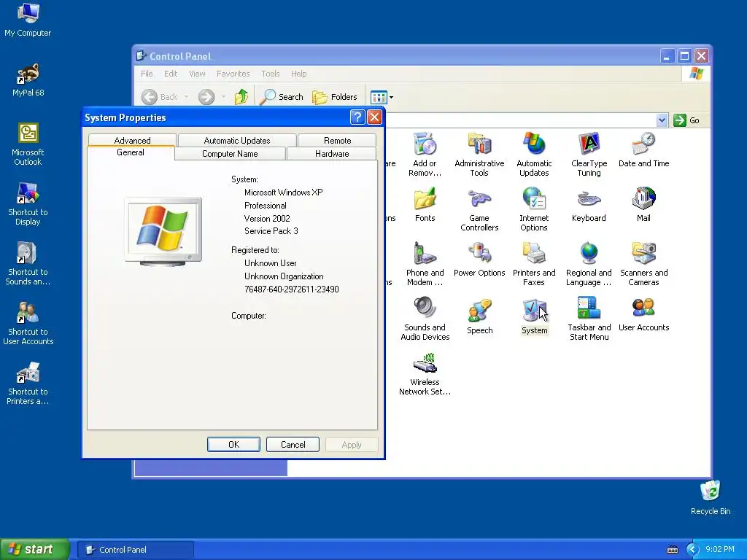Open Add or Remove Programs icon
747x560 pixels.
(x=425, y=155)
